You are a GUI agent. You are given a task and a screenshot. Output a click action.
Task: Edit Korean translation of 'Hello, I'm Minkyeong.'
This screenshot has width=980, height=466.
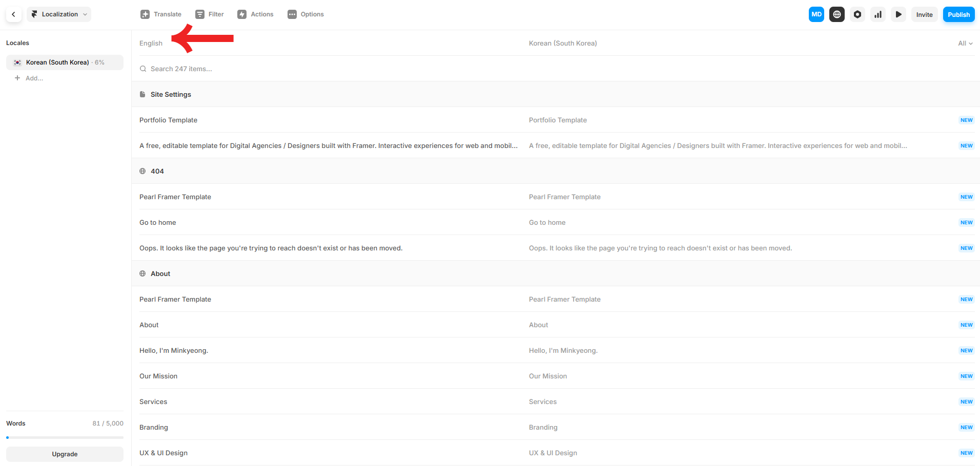563,350
